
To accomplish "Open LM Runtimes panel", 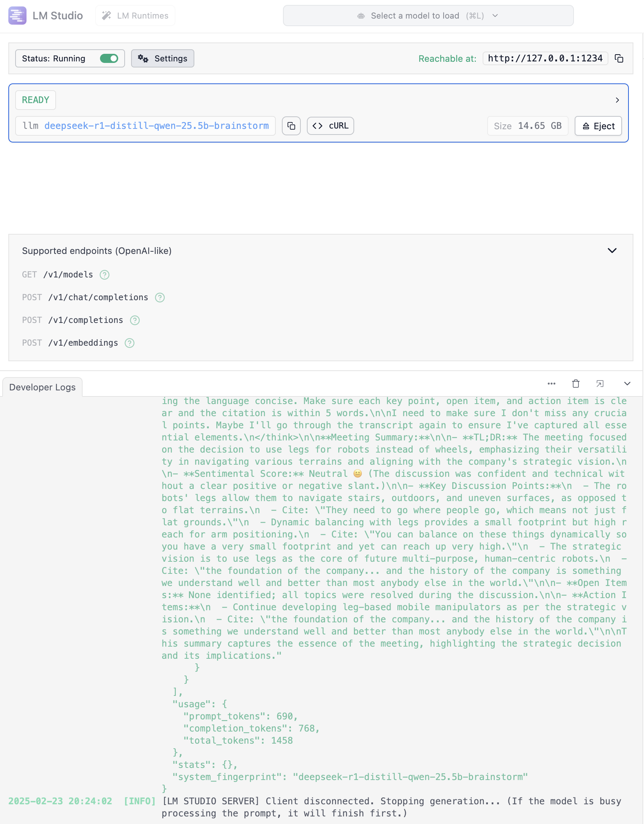I will click(x=135, y=16).
